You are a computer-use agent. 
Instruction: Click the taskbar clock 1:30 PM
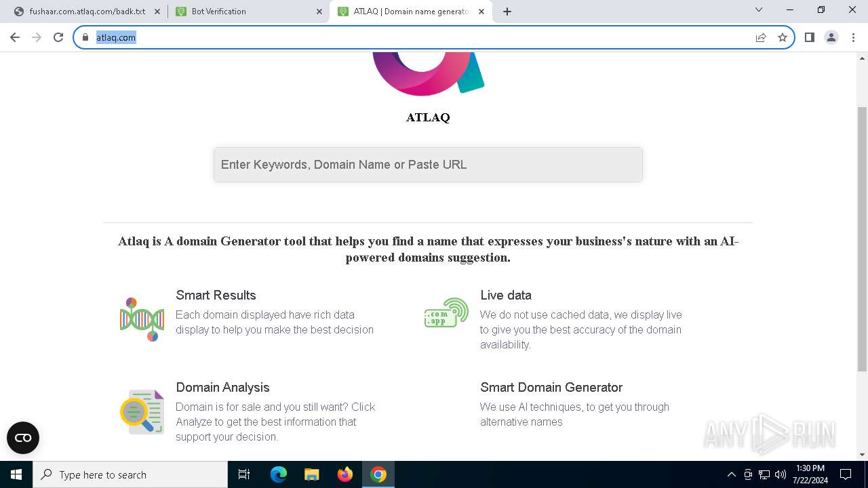pyautogui.click(x=810, y=474)
